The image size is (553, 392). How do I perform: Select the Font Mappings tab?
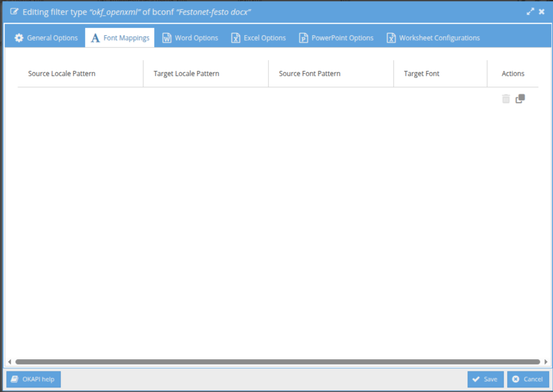[x=120, y=38]
